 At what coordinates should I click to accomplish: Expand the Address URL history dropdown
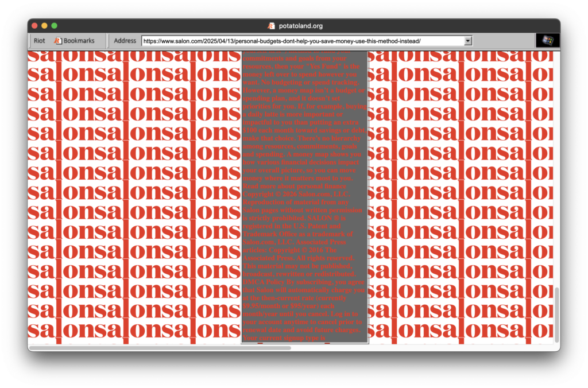[468, 41]
